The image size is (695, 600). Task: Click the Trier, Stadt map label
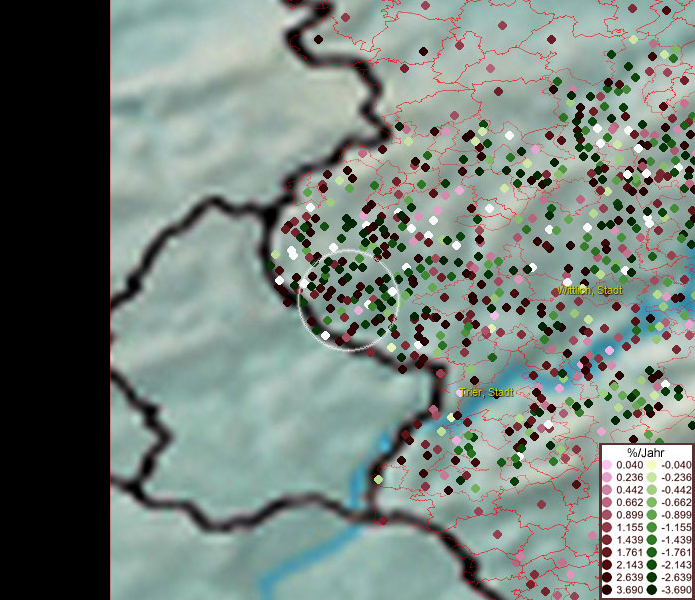487,392
